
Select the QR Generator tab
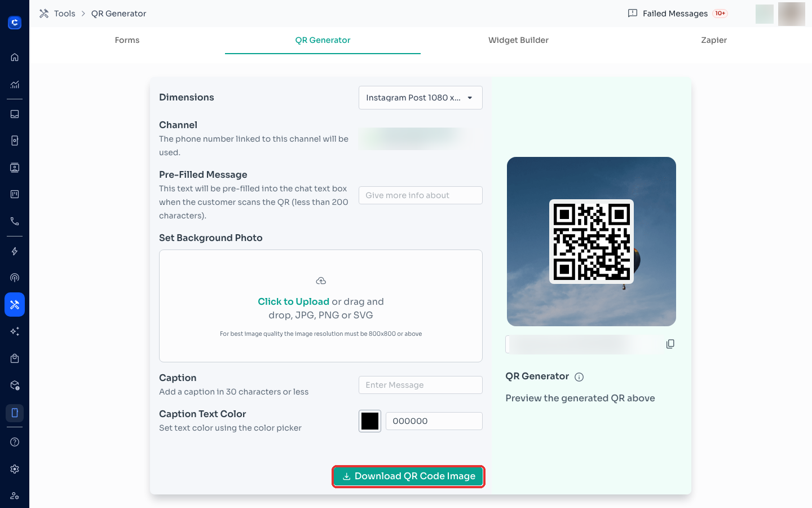(x=323, y=40)
